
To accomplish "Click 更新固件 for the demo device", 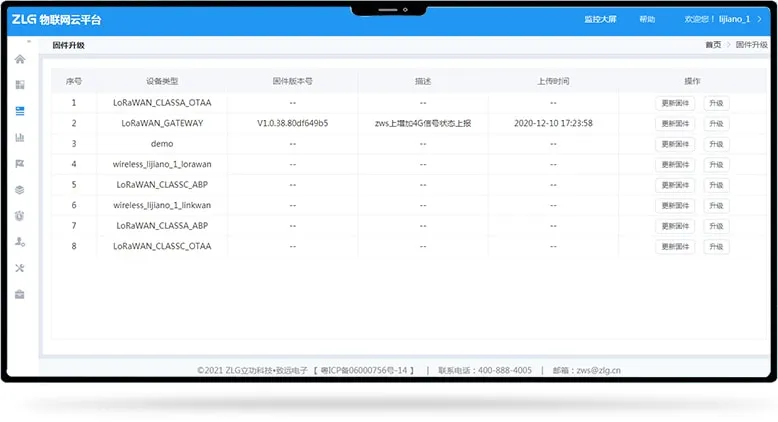I will [675, 144].
